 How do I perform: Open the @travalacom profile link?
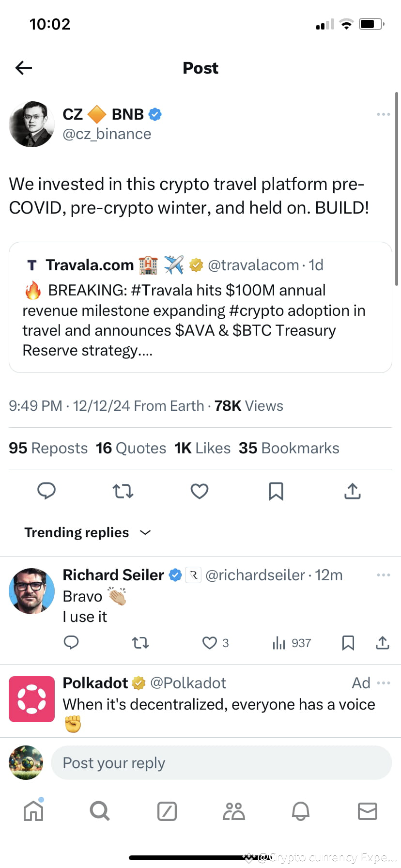point(253,265)
